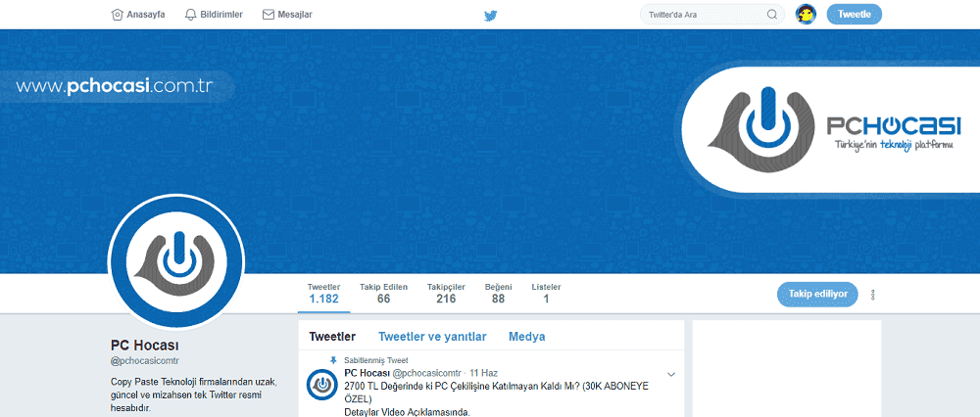Switch to Tweetler ve yanıtlar tab
The height and width of the screenshot is (417, 980).
pyautogui.click(x=432, y=337)
